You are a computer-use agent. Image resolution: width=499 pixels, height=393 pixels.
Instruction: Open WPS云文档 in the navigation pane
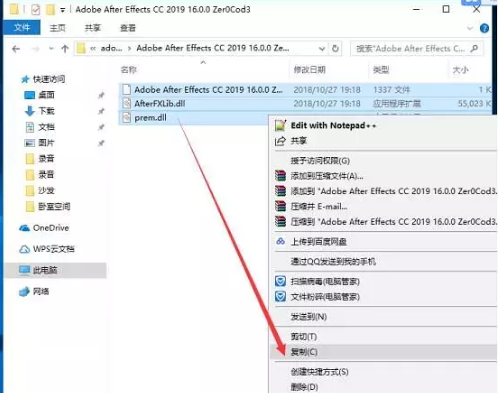(x=53, y=249)
